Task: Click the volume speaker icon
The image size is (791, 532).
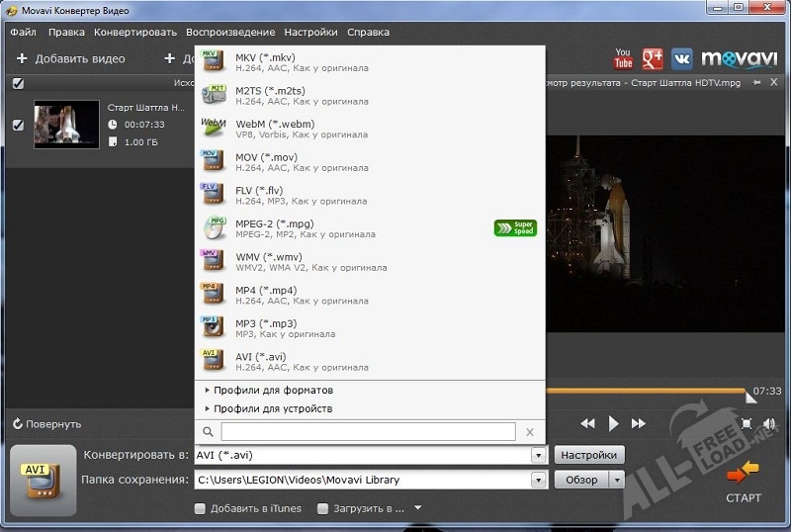Action: click(768, 423)
